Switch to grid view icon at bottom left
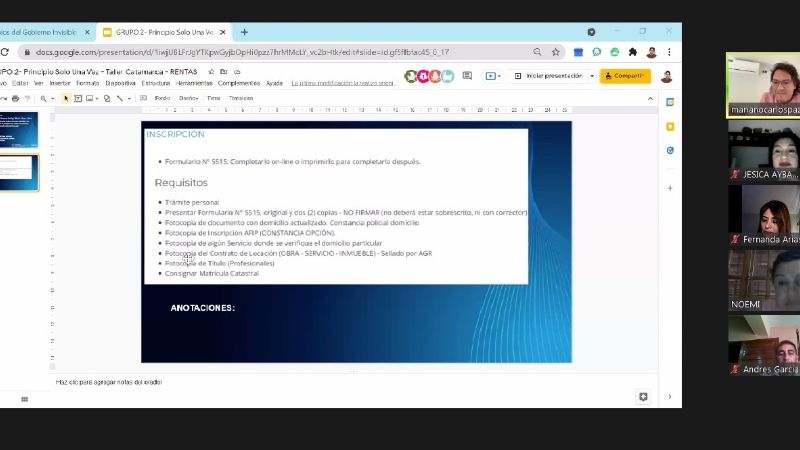800x450 pixels. click(x=24, y=399)
